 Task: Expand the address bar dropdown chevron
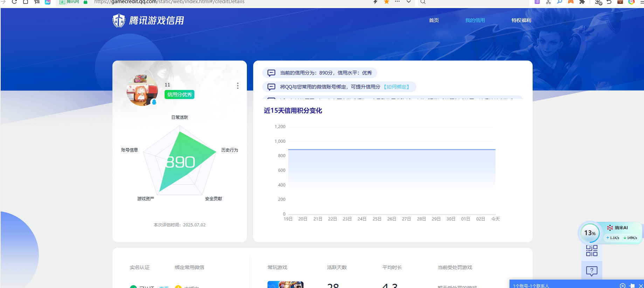click(x=409, y=2)
